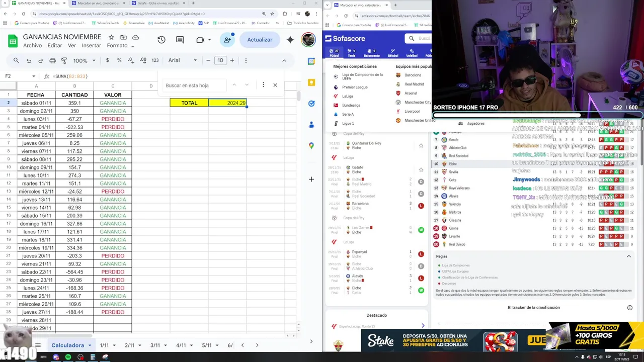Open the 1/11 sheet tab dropdown arrow
Image resolution: width=644 pixels, height=362 pixels.
(x=114, y=345)
